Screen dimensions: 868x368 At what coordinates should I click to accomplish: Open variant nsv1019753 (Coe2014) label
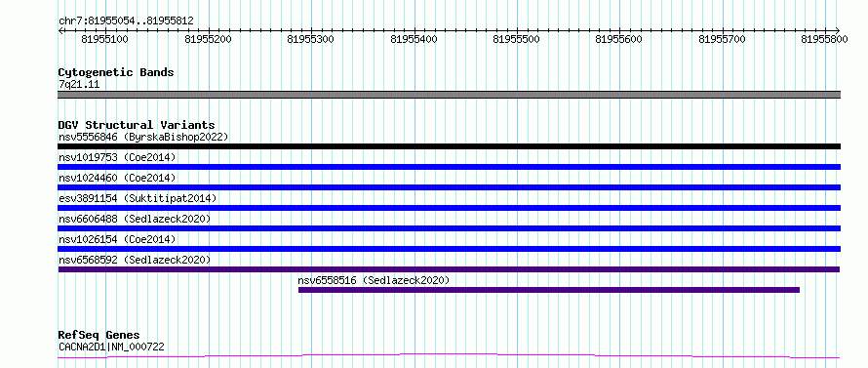pos(117,157)
